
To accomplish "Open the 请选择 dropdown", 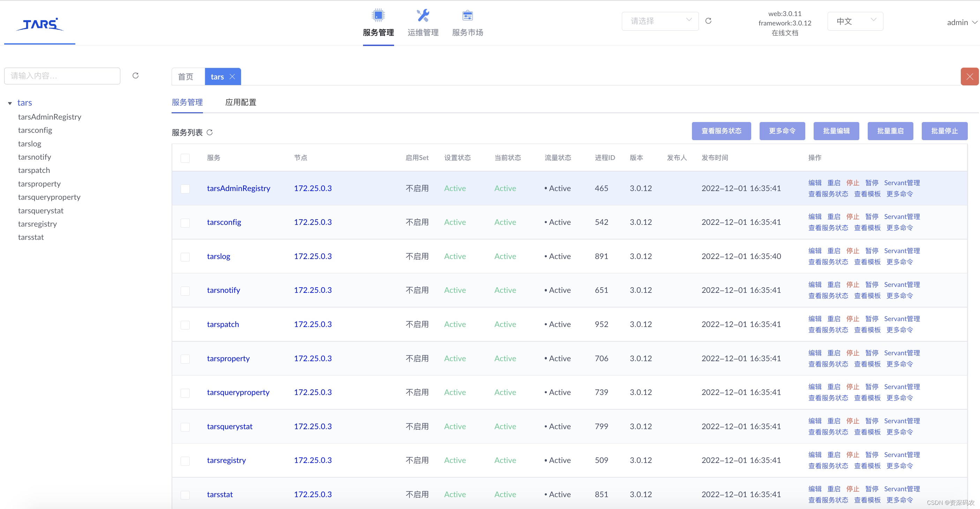I will pyautogui.click(x=660, y=21).
